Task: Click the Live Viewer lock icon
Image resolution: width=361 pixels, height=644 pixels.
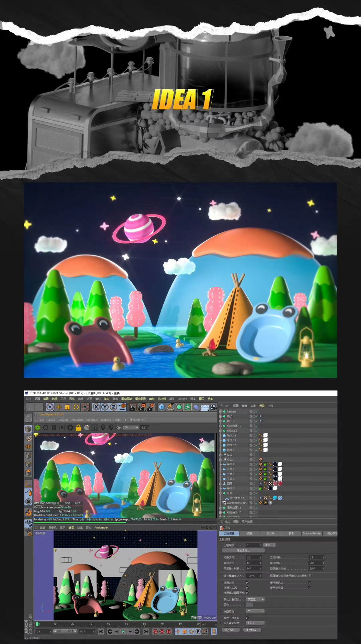Action: [78, 428]
